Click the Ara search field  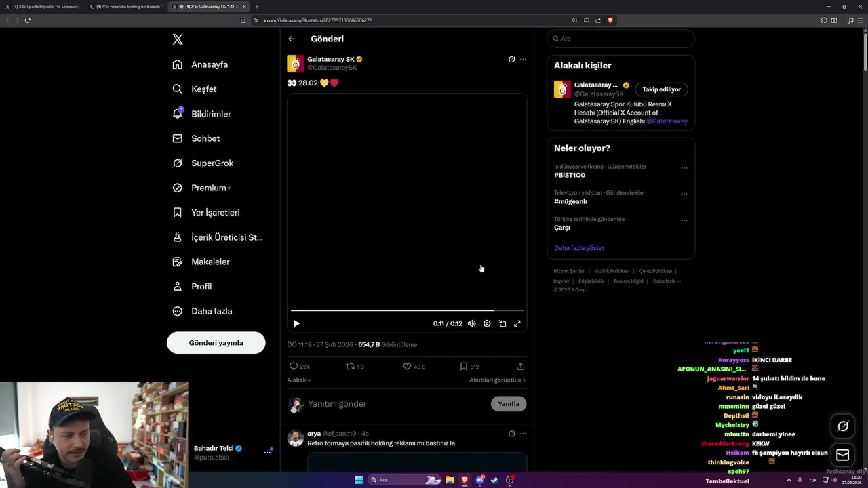pos(620,39)
